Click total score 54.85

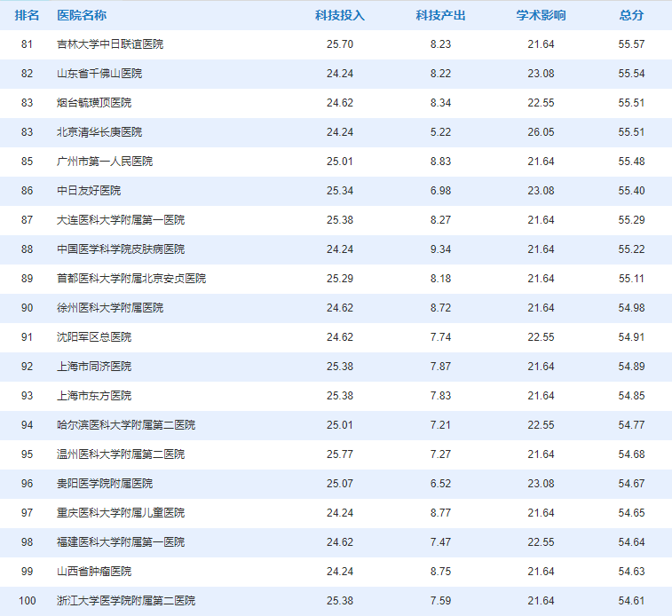[631, 395]
